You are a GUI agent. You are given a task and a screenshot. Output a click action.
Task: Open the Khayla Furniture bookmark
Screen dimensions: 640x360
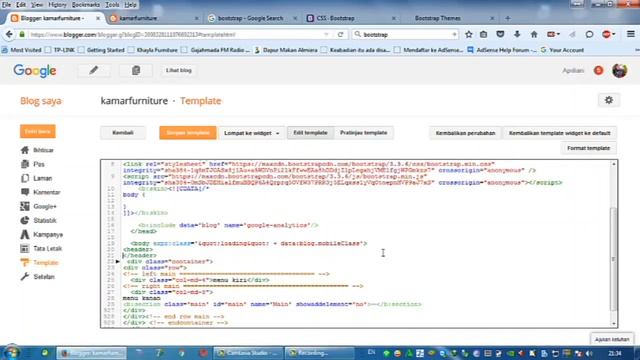pyautogui.click(x=153, y=50)
